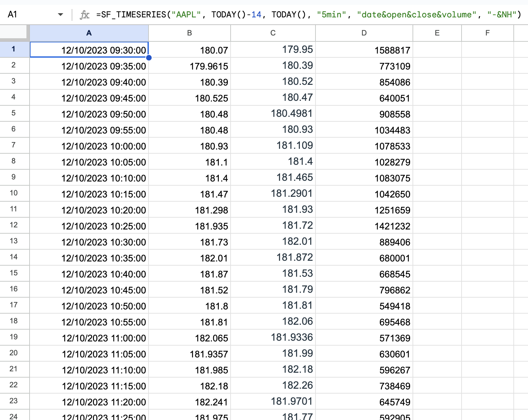Select close price cell 181.9336
The image size is (528, 420).
point(273,338)
